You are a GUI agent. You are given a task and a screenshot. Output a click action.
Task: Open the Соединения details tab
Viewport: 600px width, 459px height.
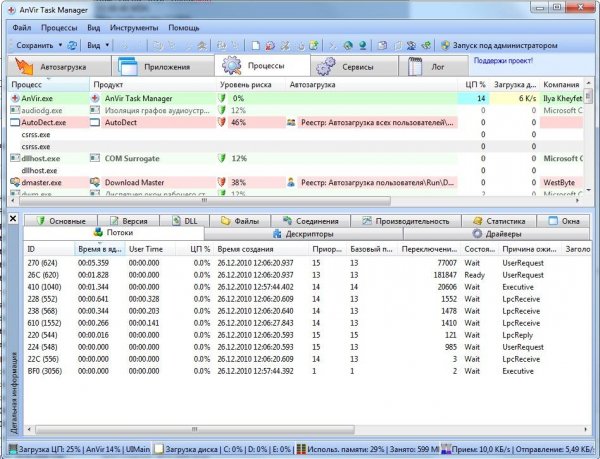pyautogui.click(x=310, y=221)
